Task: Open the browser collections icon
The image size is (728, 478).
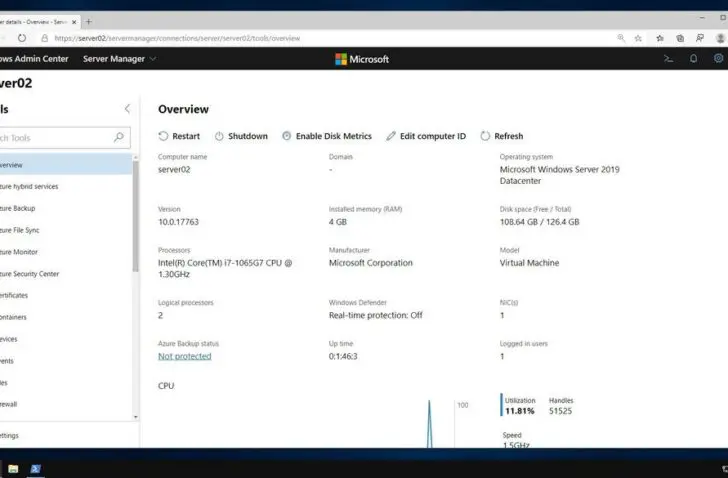Action: coord(680,38)
